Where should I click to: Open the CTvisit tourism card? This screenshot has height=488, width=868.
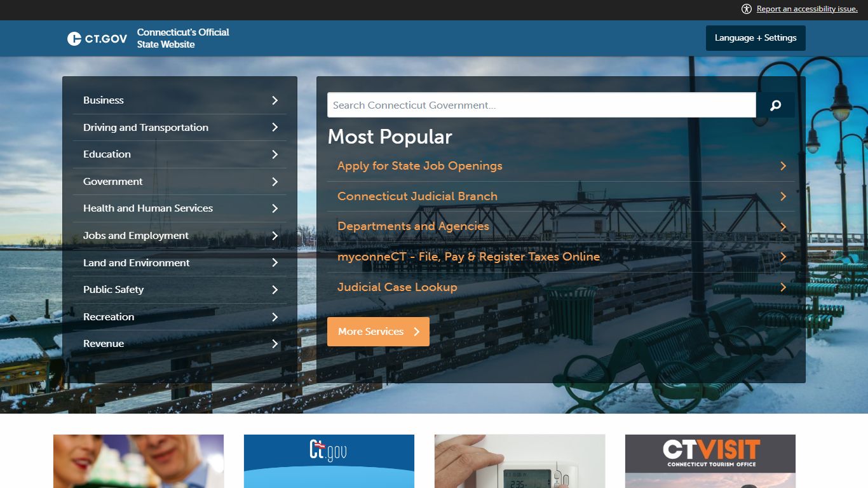pos(710,461)
